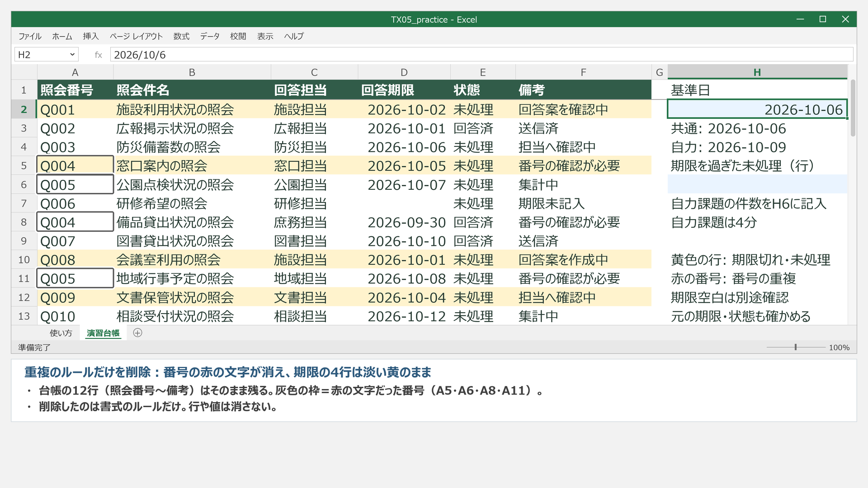Screen dimensions: 868x488
Task: Select the empty blue cell H6
Action: [757, 184]
